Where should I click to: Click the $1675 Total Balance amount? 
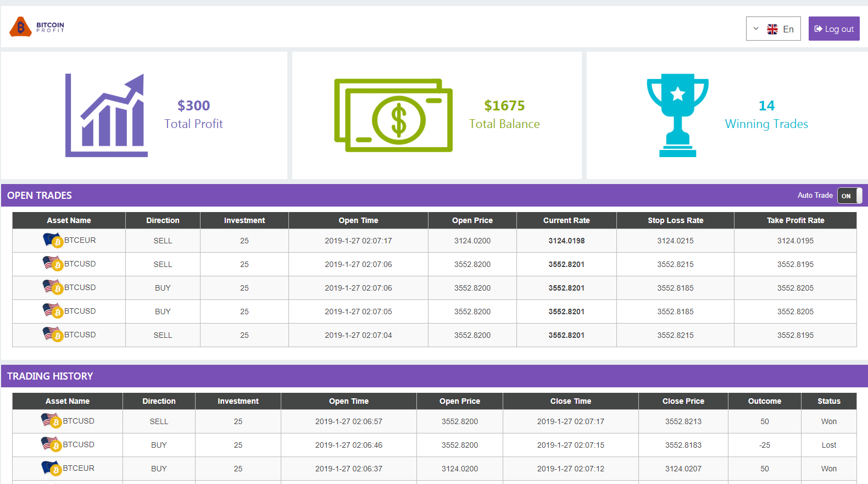[x=504, y=105]
